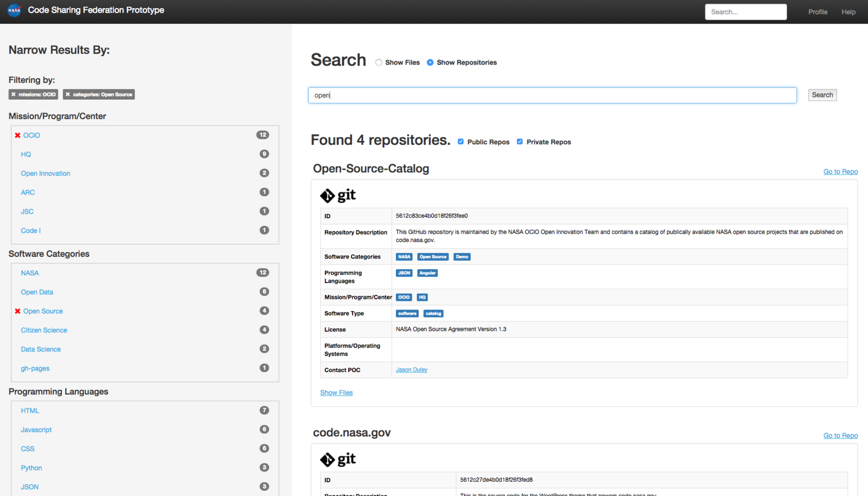Filter by Python programming language

click(x=31, y=468)
